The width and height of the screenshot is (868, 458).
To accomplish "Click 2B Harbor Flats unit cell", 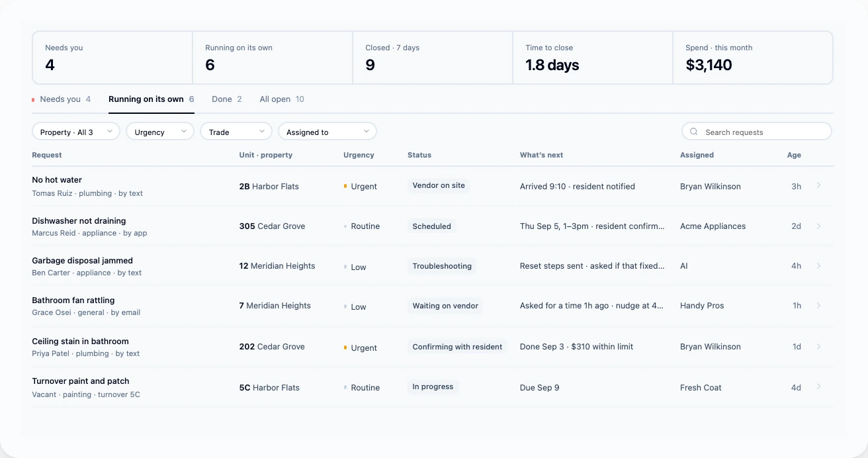I will 269,187.
